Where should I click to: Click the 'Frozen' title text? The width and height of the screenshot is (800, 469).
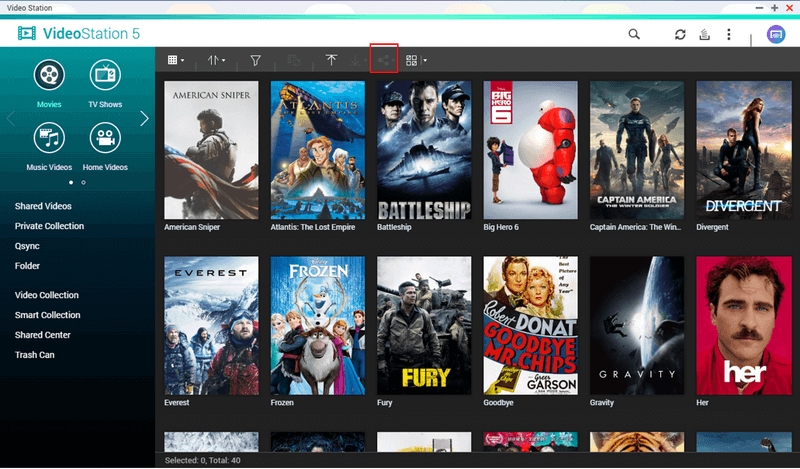pos(282,403)
